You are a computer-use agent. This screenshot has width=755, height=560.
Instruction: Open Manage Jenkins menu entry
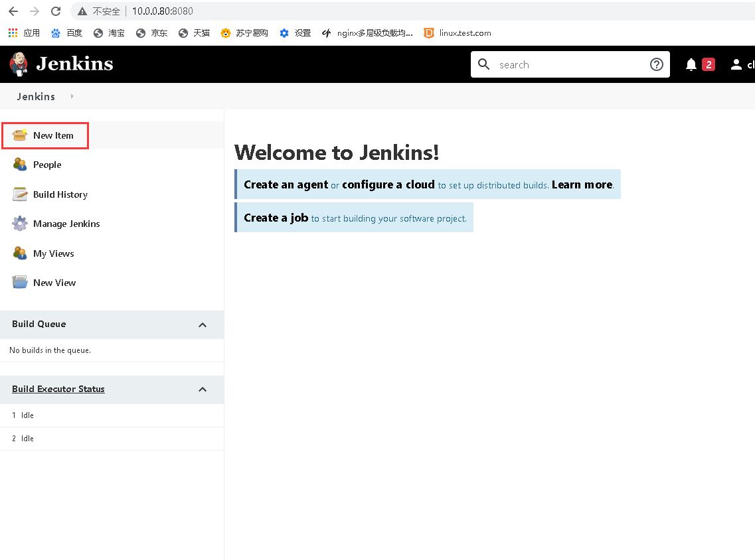(66, 224)
